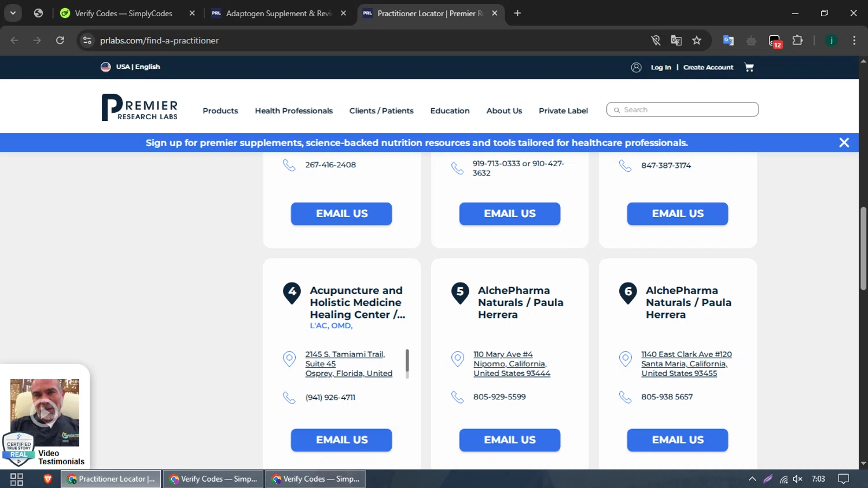Screen dimensions: 868x488
Task: Click phone number (941) 926-4711
Action: pos(330,397)
